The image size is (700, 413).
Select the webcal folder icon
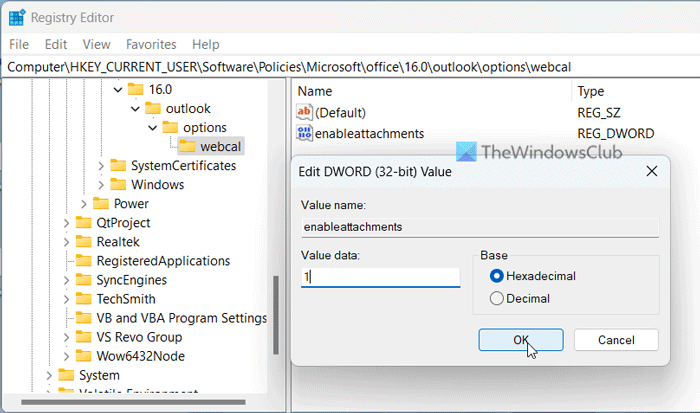coord(188,146)
